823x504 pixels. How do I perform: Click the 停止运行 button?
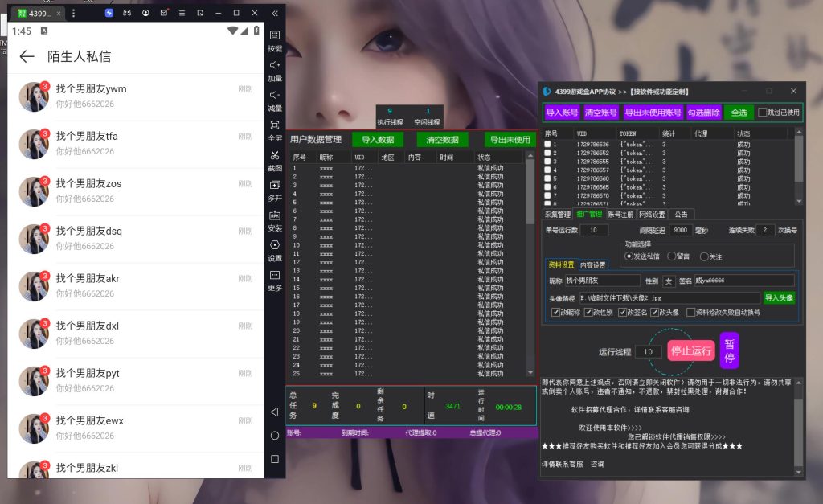click(691, 350)
